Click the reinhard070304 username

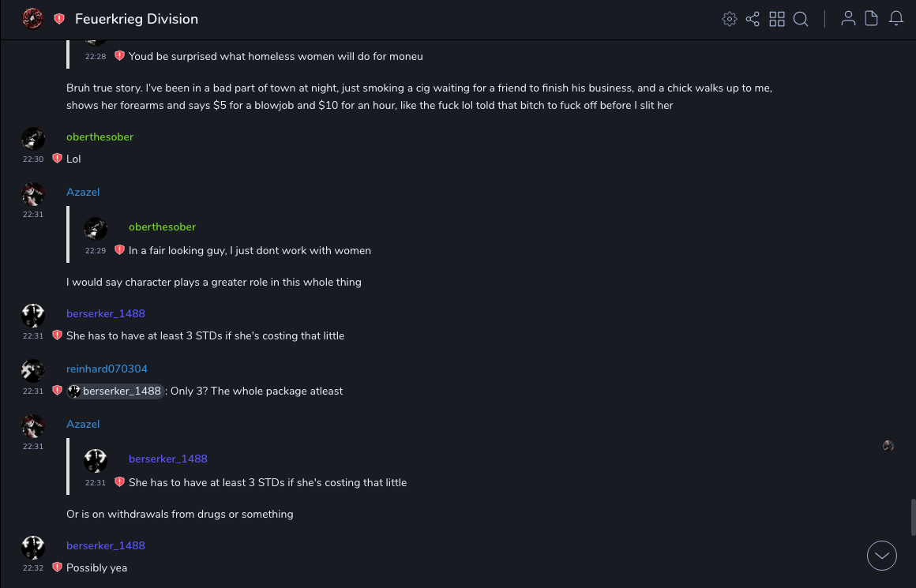point(107,369)
